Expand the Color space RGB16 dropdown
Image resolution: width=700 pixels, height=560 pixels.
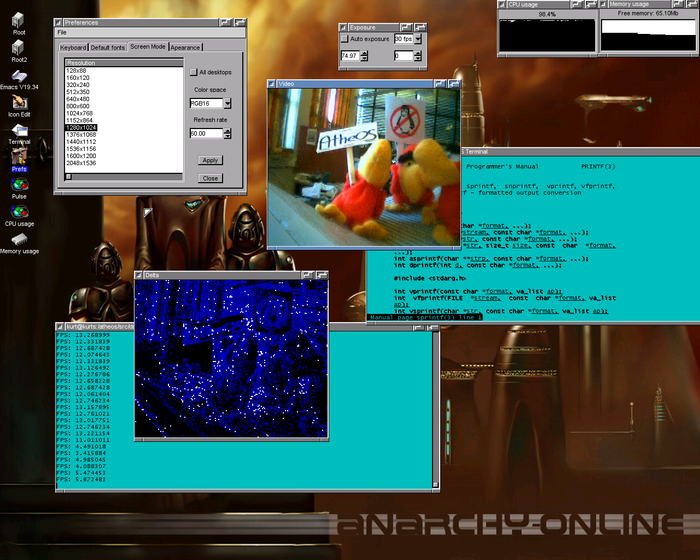pos(227,103)
